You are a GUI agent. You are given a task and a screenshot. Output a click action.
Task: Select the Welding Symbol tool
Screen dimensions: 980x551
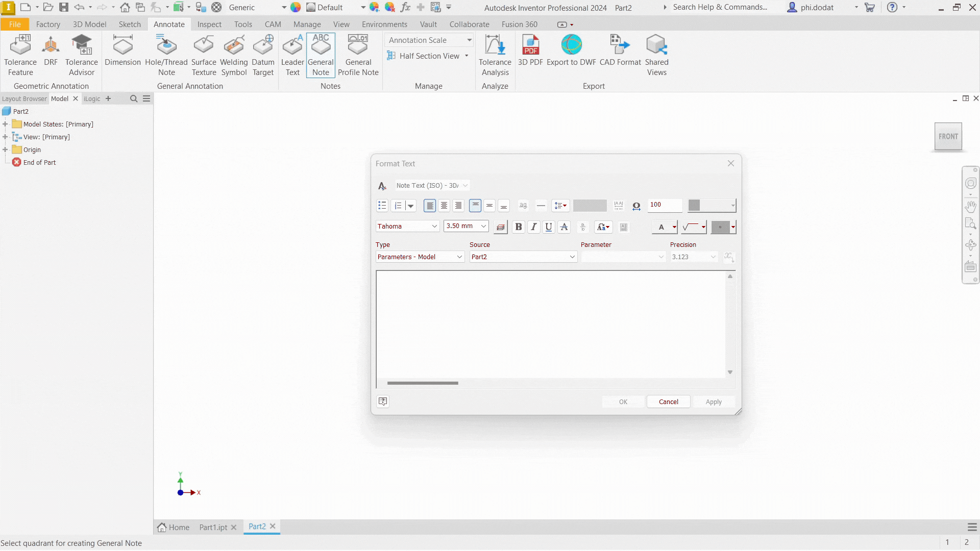[234, 55]
